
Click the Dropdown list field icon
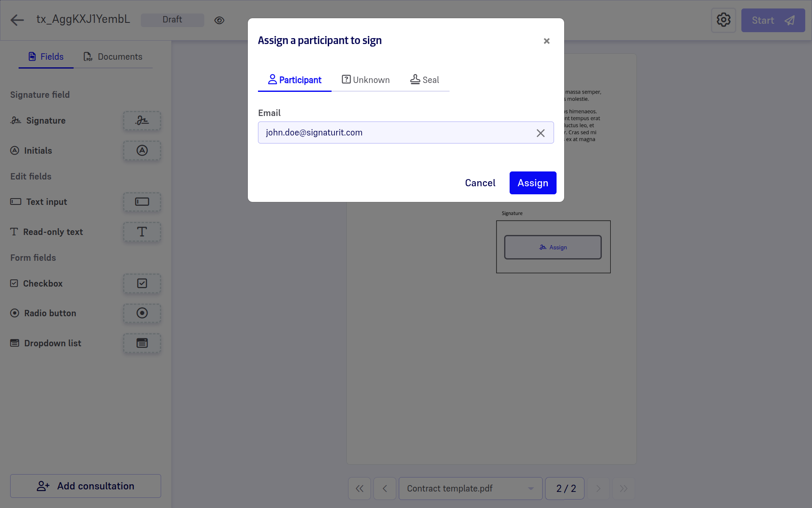pyautogui.click(x=142, y=343)
